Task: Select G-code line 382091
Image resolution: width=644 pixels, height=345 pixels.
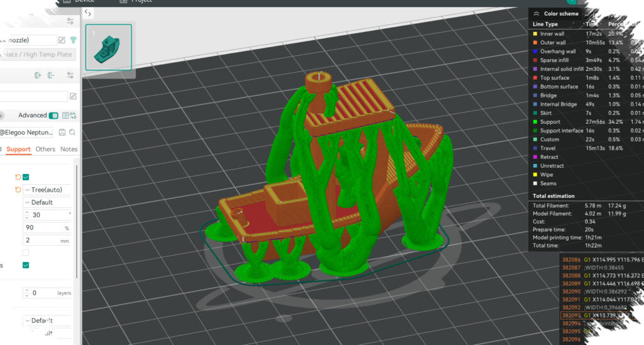Action: pyautogui.click(x=602, y=300)
